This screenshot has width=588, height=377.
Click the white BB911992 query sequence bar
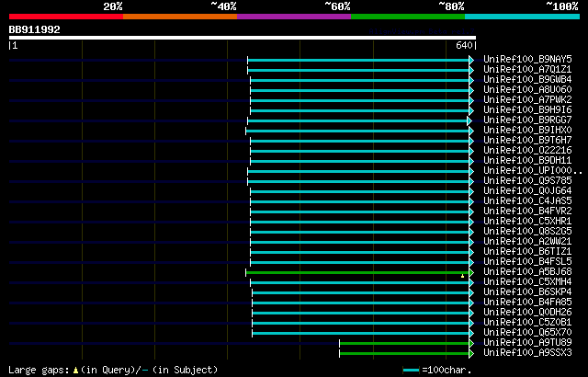pos(243,38)
